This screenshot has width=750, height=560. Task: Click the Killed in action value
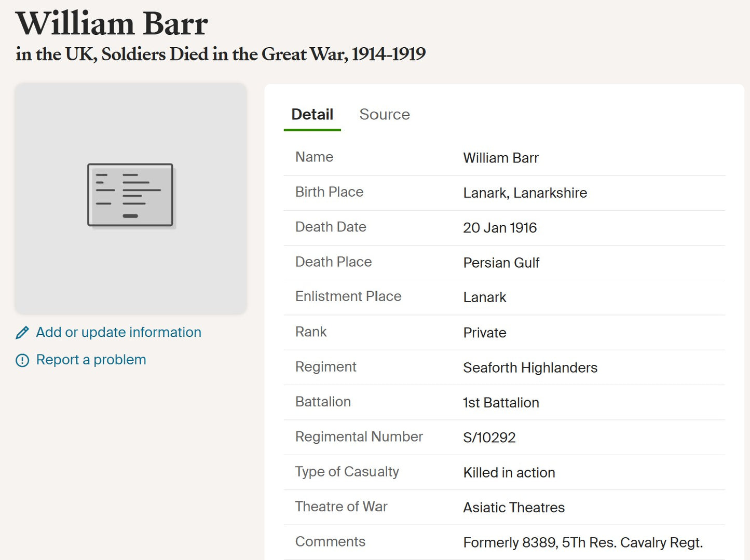509,473
